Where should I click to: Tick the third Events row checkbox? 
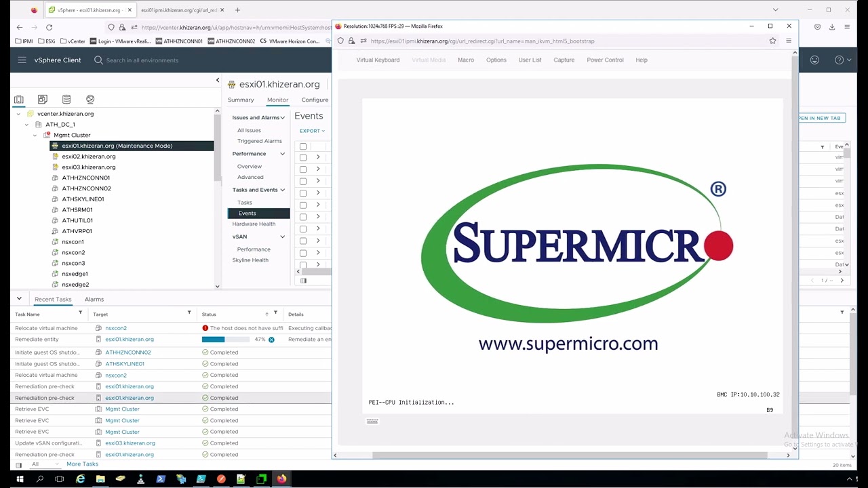(x=303, y=181)
